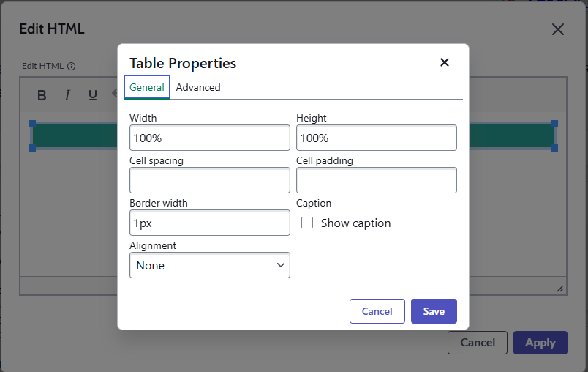Click the Border width field
This screenshot has width=588, height=372.
(x=210, y=223)
